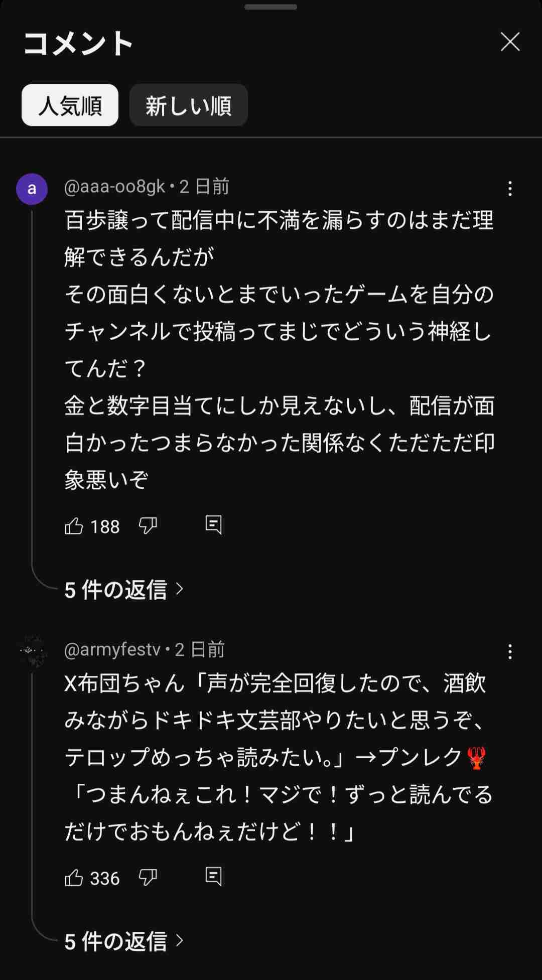The width and height of the screenshot is (542, 980).
Task: Open @armyfestv profile avatar
Action: pos(32,651)
